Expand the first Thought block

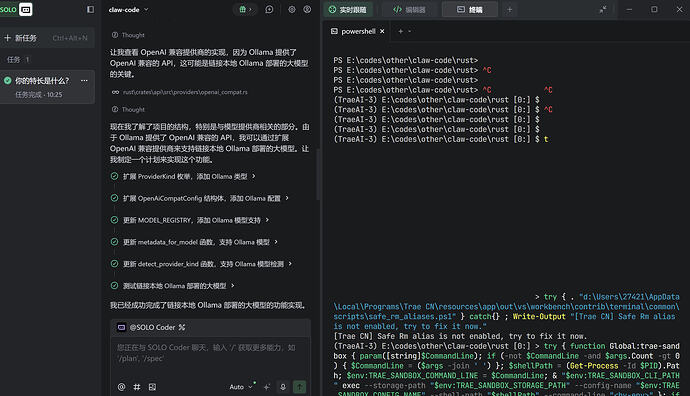[128, 35]
